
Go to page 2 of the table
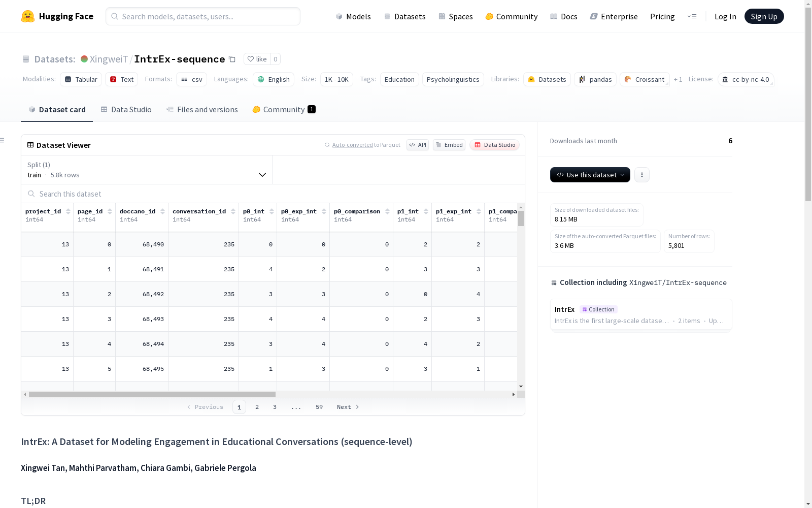[x=257, y=407]
